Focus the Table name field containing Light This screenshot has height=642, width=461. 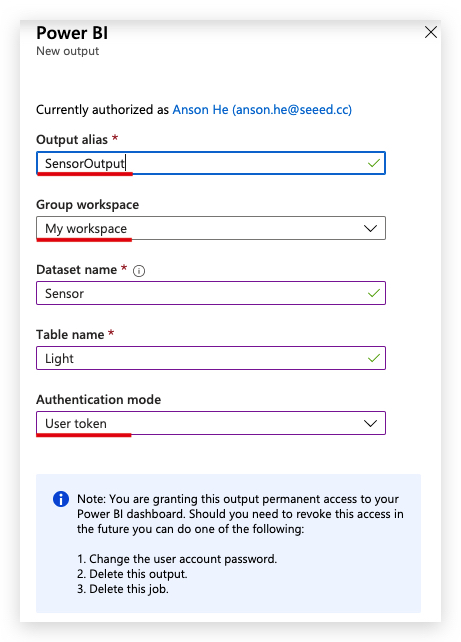point(211,358)
